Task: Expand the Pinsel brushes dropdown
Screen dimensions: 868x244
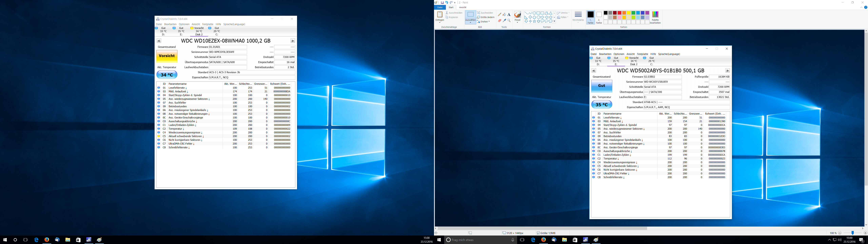Action: tap(518, 23)
